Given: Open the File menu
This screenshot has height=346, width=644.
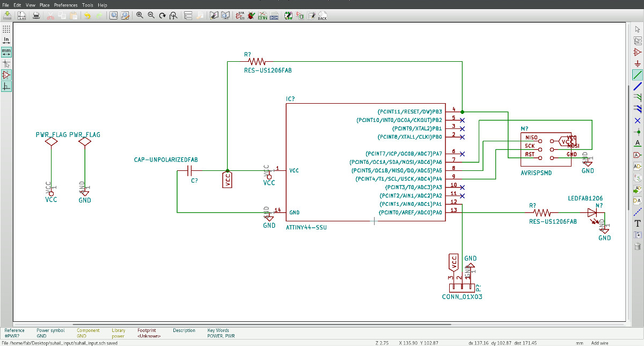Looking at the screenshot, I should 6,4.
